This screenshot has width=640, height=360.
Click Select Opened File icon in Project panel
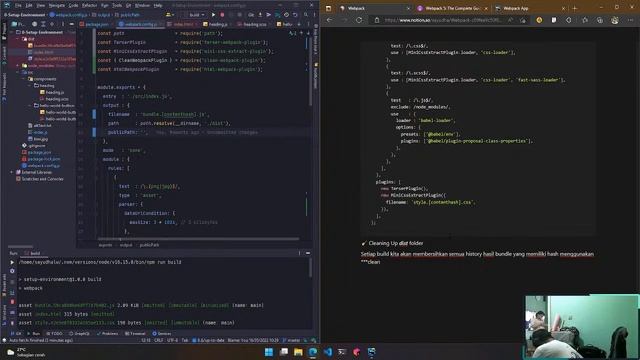click(x=34, y=24)
